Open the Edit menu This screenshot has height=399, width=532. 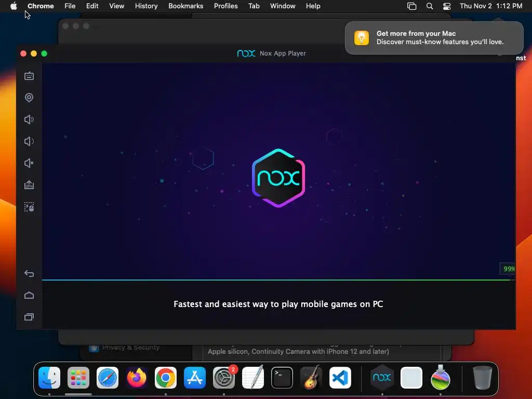point(92,6)
